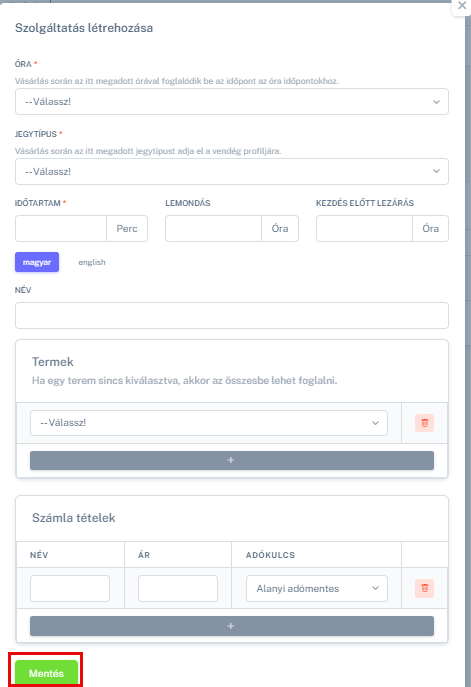The image size is (471, 687).
Task: Click the Név service name field
Action: (232, 315)
